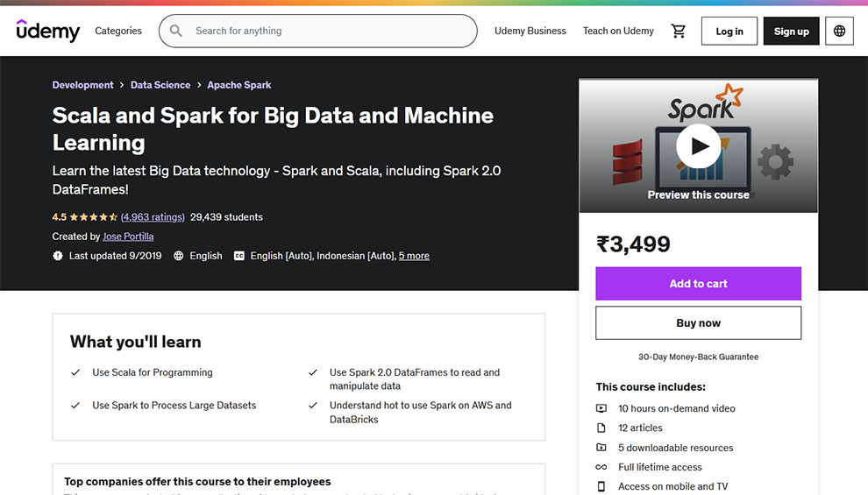This screenshot has height=495, width=868.
Task: Click the course title heading
Action: pos(273,129)
